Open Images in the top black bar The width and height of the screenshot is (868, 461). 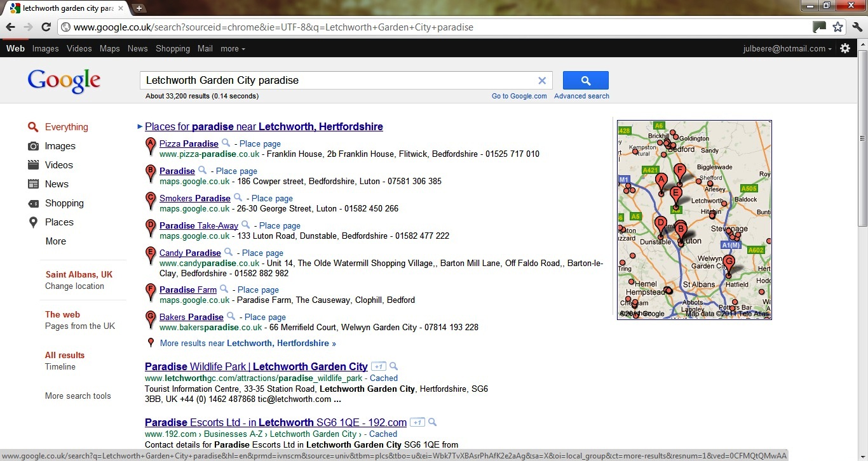click(45, 48)
